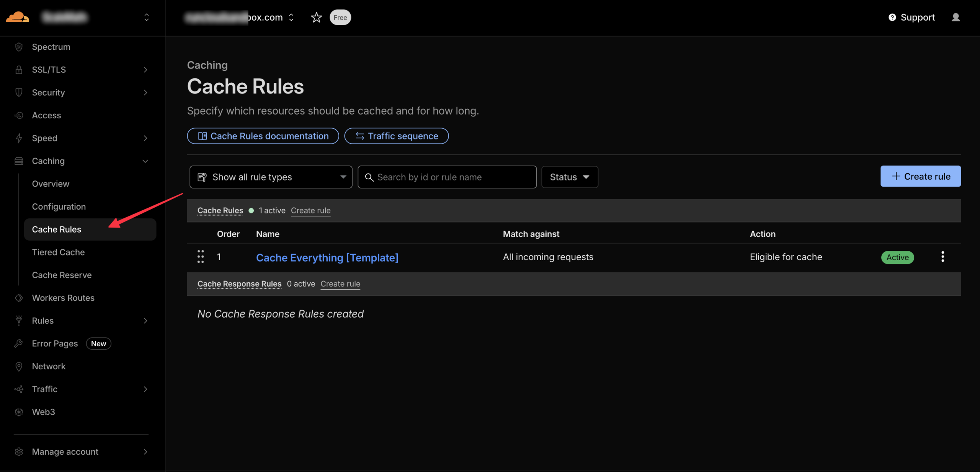This screenshot has height=472, width=980.
Task: Collapse the Caching sidebar section
Action: point(145,161)
